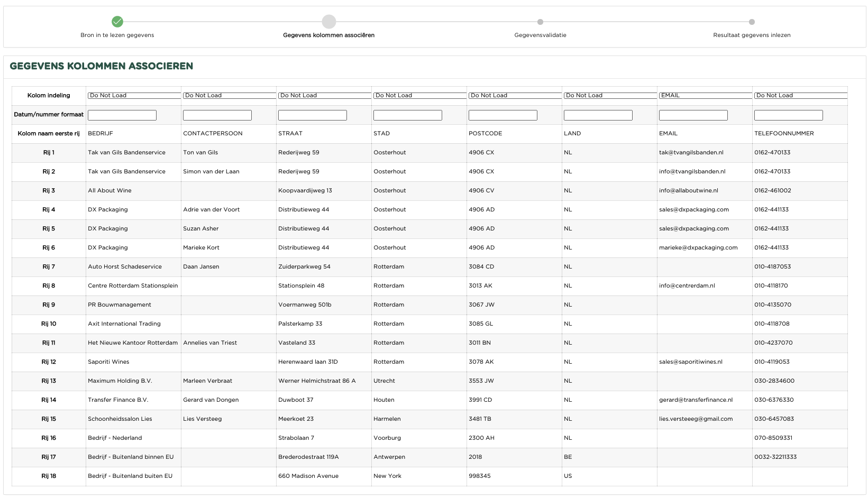The height and width of the screenshot is (499, 868).
Task: Open the column mapping dropdown for STAD
Action: point(419,96)
